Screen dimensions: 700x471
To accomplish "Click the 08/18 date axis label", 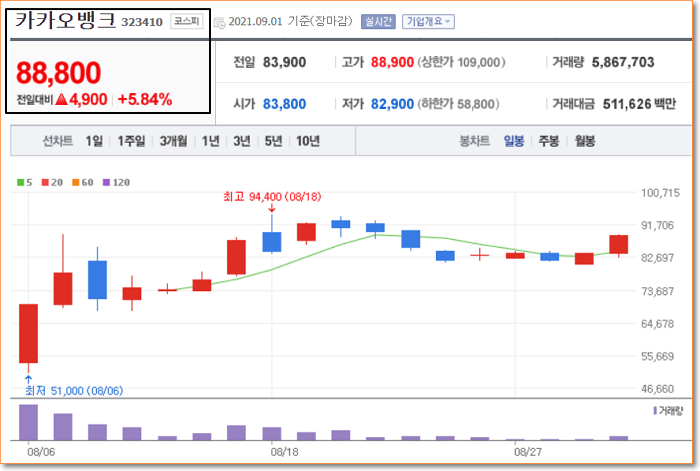I will [284, 452].
